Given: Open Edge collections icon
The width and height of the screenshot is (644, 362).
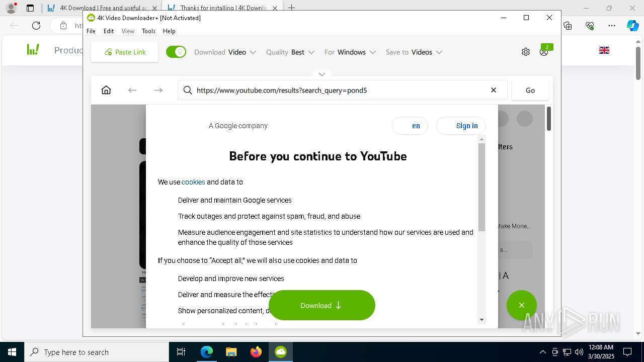Looking at the screenshot, I should [568, 26].
